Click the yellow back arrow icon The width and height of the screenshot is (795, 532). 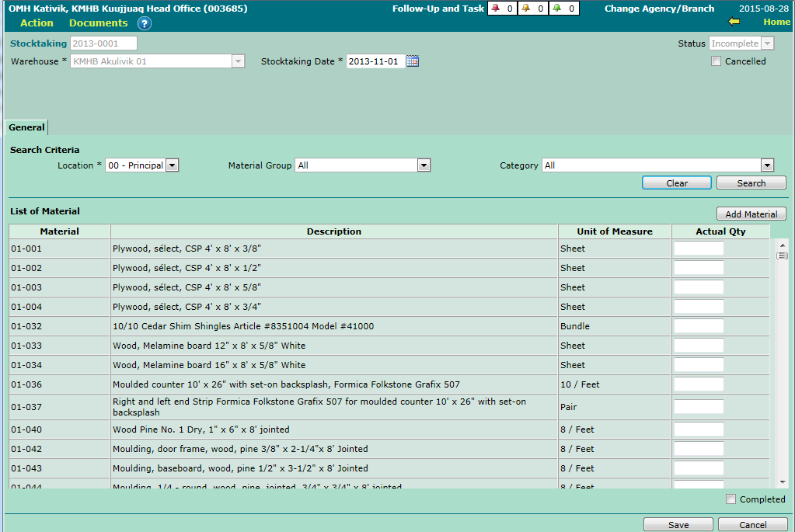(734, 22)
